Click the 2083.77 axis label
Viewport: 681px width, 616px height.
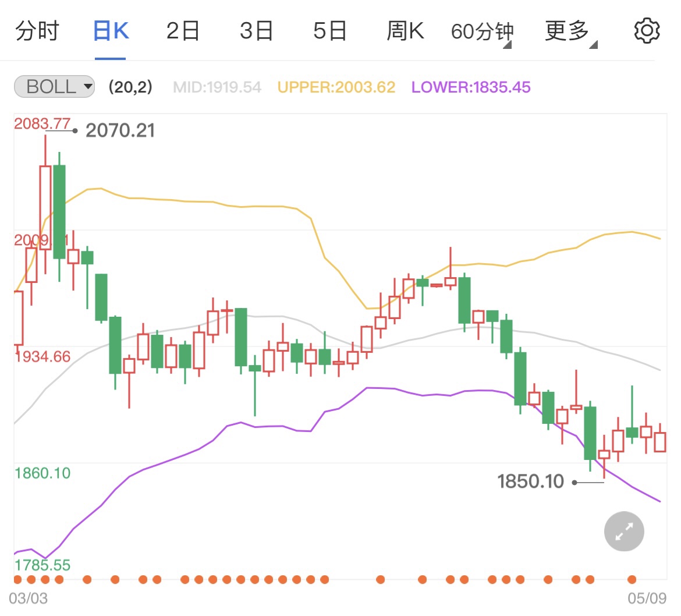(42, 124)
